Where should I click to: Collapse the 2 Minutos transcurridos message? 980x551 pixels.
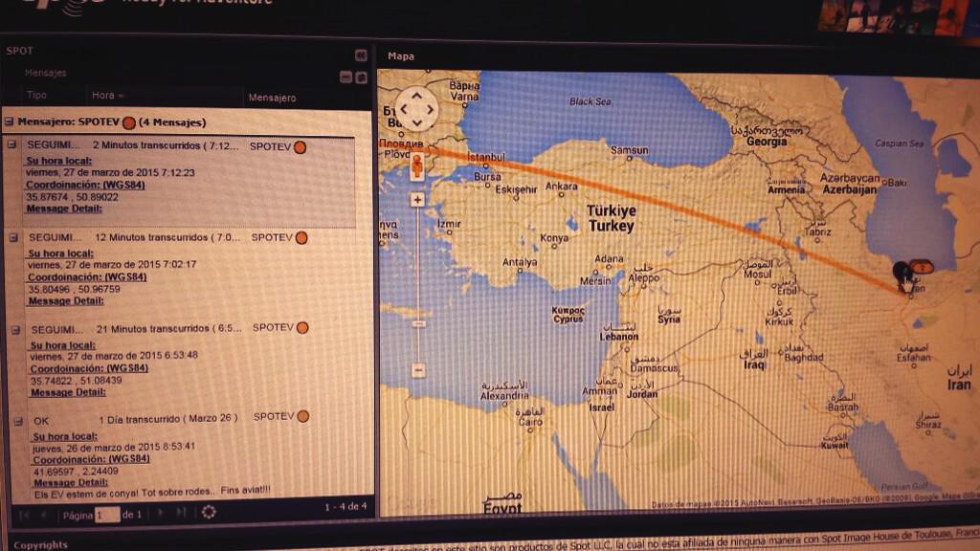(11, 144)
